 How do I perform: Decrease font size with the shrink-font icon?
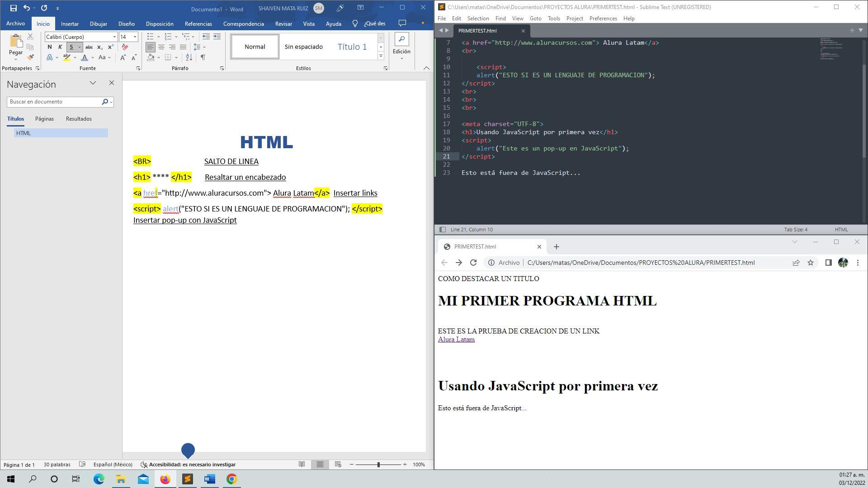tap(134, 57)
